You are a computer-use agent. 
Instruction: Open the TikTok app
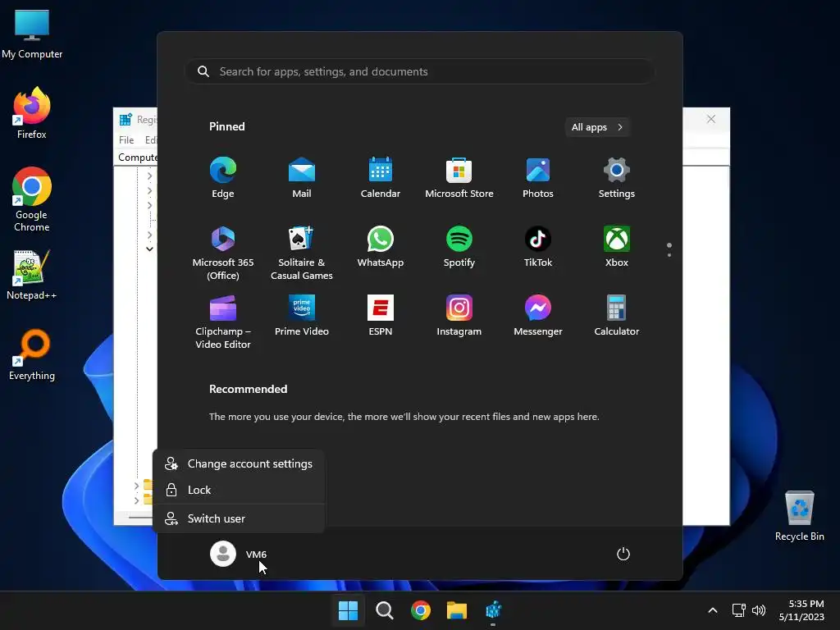point(538,246)
